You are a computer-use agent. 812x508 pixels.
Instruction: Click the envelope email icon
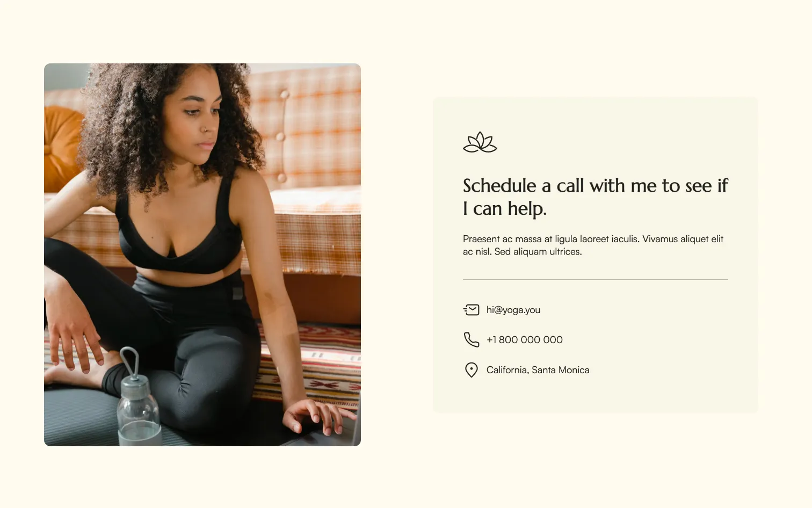point(471,310)
